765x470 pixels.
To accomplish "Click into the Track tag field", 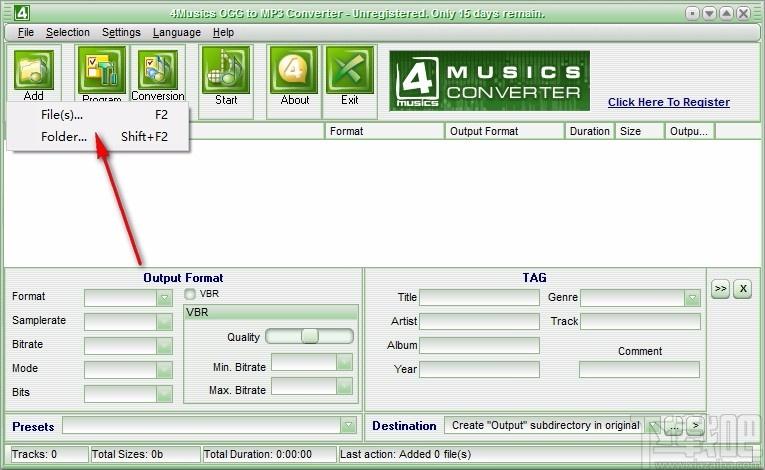I will 640,322.
